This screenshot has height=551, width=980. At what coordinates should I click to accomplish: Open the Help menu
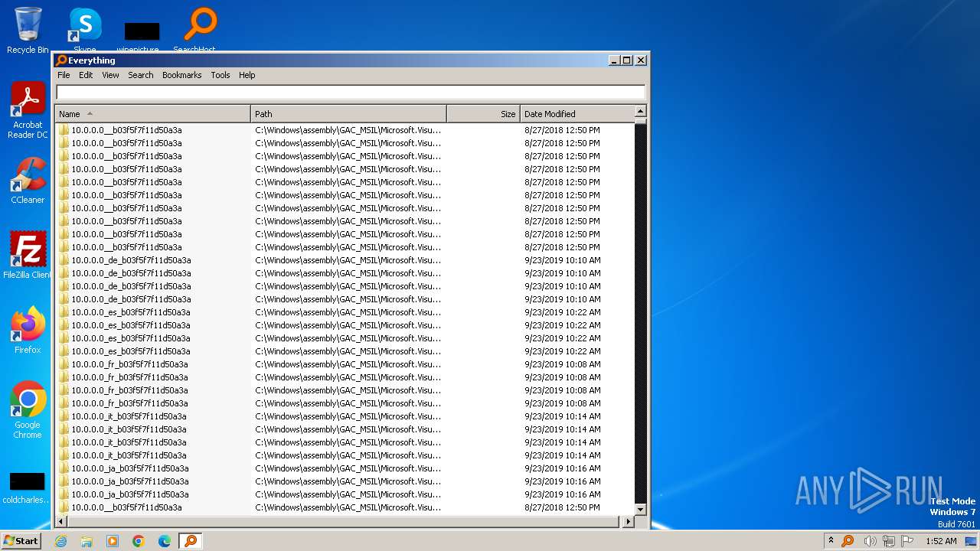coord(247,75)
